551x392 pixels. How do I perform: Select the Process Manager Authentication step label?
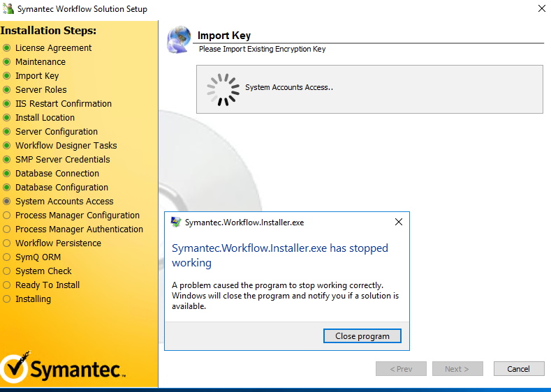[x=79, y=229]
